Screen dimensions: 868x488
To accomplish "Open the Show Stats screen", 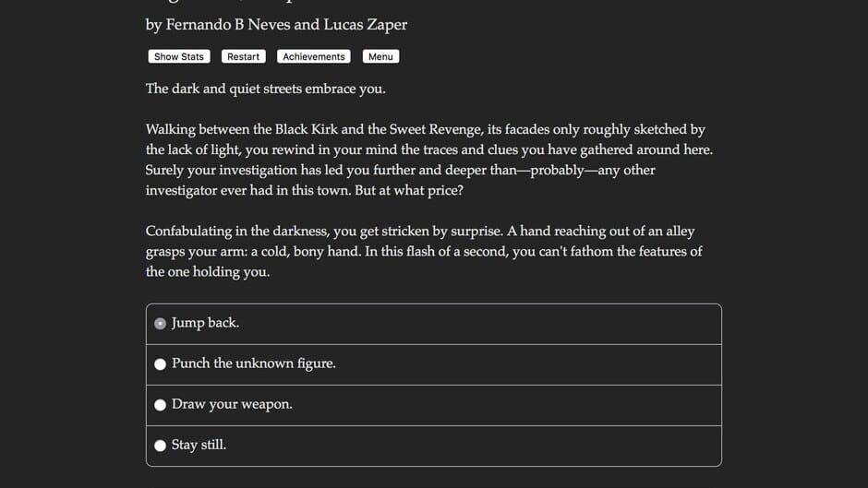I will [x=179, y=57].
